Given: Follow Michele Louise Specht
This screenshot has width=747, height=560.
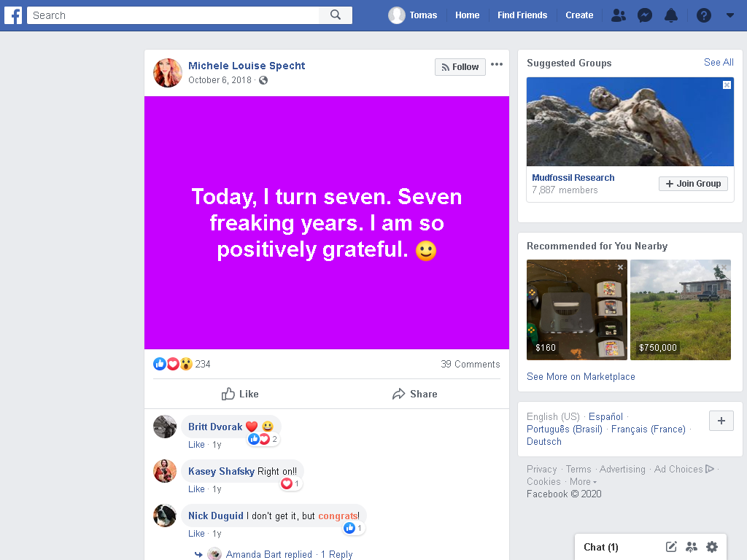Looking at the screenshot, I should point(460,67).
